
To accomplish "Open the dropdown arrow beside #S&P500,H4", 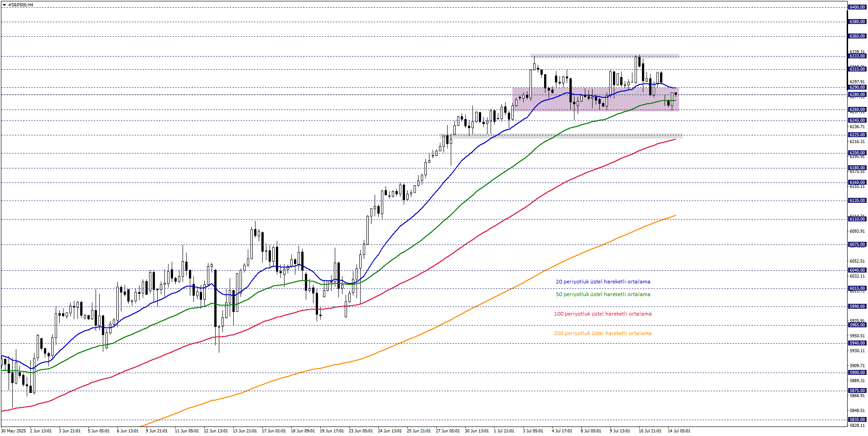I will [4, 5].
